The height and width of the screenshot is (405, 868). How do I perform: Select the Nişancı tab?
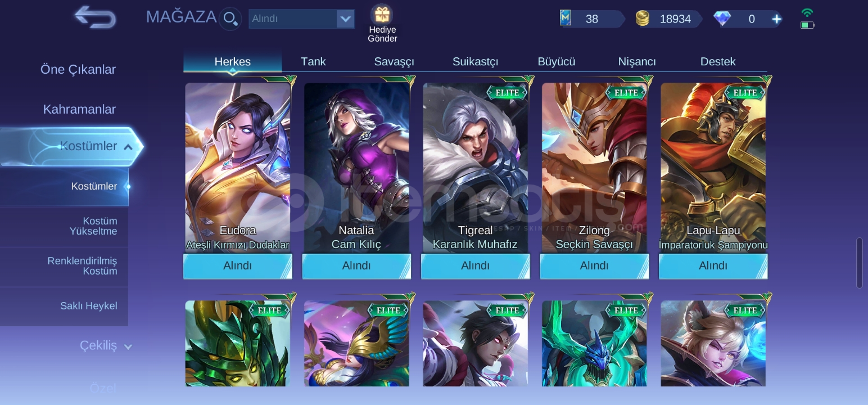(637, 61)
